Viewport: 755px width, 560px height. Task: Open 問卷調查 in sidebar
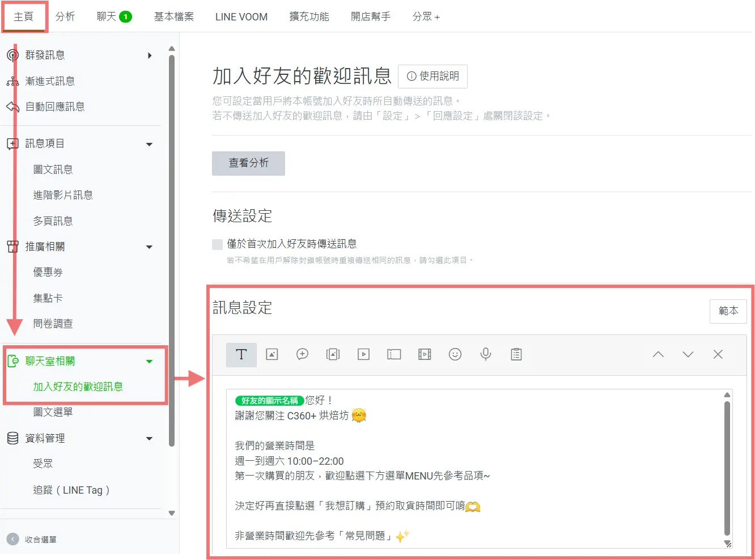pyautogui.click(x=53, y=324)
